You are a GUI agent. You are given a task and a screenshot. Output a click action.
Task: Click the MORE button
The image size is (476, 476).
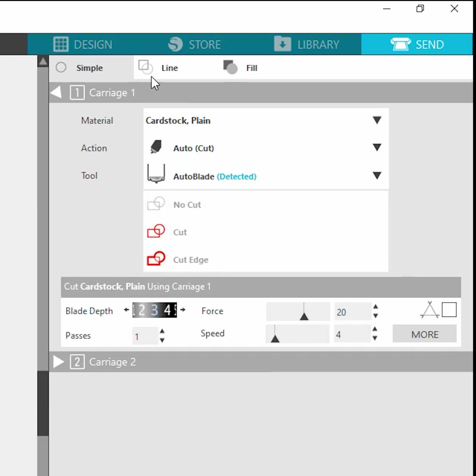425,334
